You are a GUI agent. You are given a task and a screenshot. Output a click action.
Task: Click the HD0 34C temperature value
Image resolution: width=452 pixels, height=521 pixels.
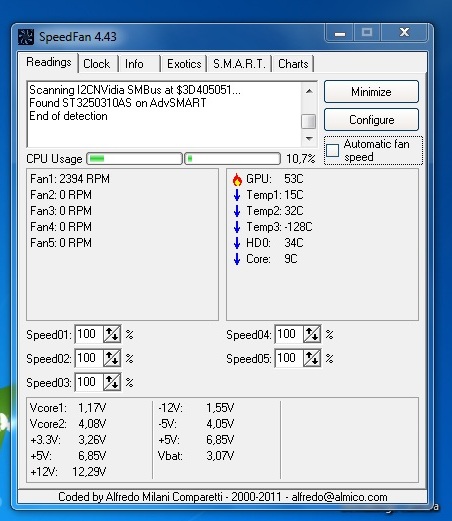(x=294, y=243)
